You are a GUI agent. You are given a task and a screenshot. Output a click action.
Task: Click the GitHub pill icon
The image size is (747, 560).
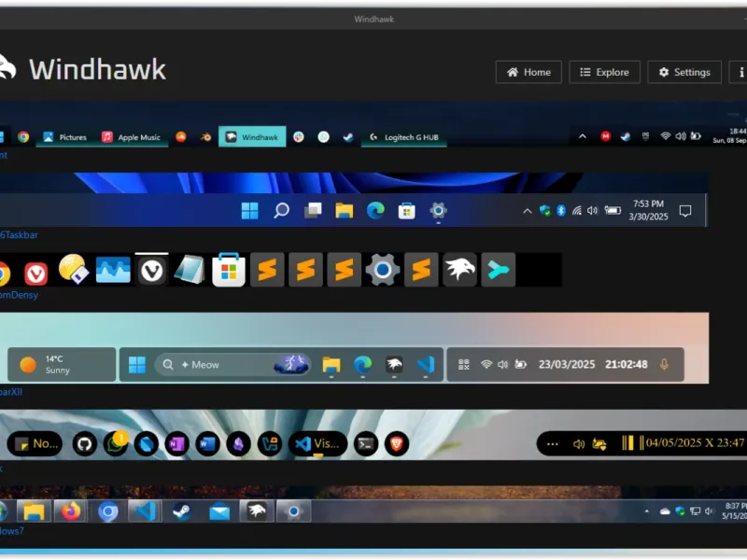point(85,444)
